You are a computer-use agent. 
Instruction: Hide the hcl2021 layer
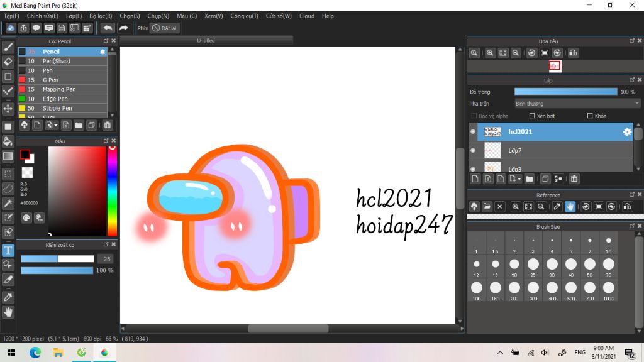[x=473, y=132]
